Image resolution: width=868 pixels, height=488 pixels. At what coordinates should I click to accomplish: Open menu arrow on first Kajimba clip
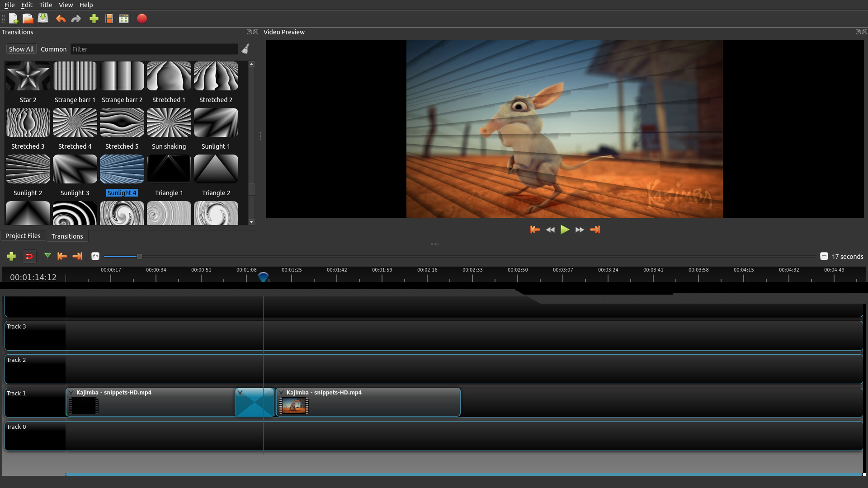click(x=71, y=392)
